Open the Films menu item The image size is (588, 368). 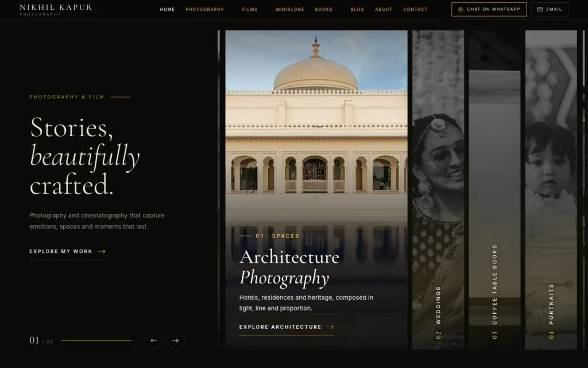pyautogui.click(x=250, y=9)
